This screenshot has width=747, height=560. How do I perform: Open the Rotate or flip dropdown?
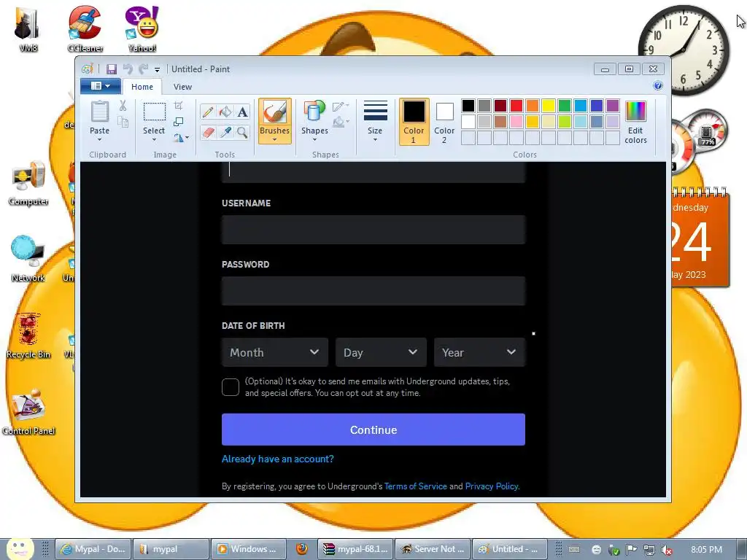181,138
